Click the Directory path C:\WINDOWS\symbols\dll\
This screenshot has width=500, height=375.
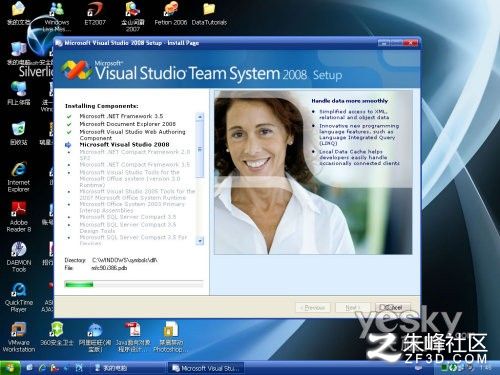pos(125,260)
